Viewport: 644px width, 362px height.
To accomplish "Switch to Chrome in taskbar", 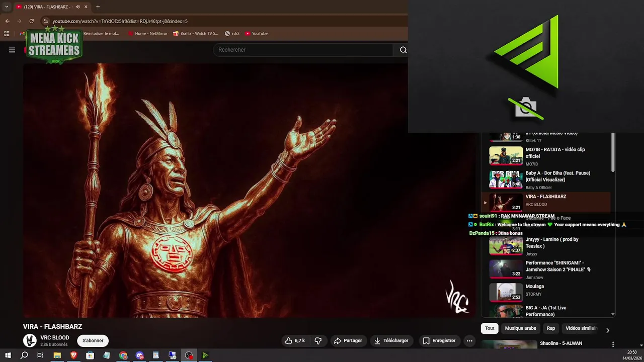I will point(123,355).
